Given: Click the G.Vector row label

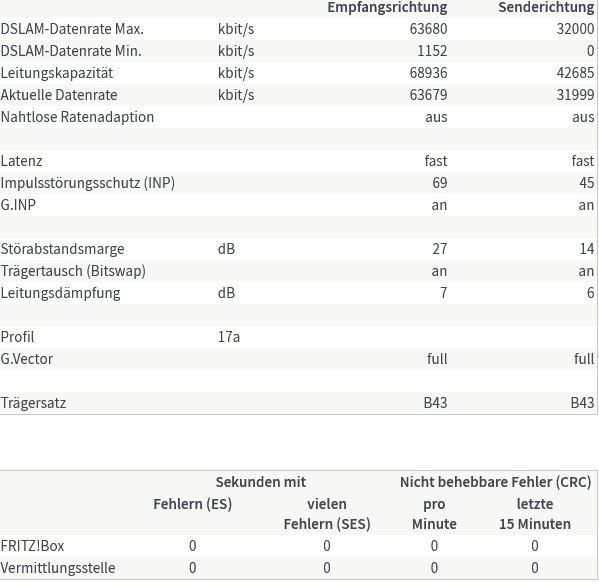Looking at the screenshot, I should pos(27,359).
